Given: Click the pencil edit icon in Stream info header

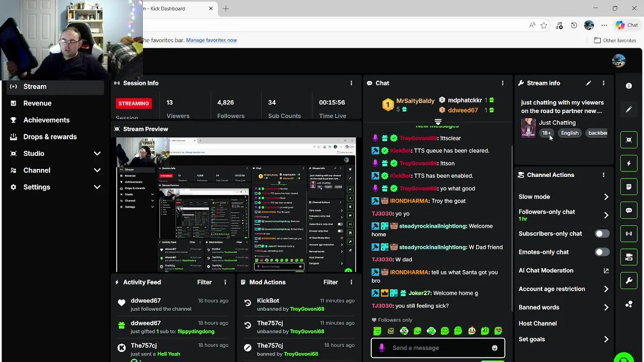Looking at the screenshot, I should (x=588, y=83).
